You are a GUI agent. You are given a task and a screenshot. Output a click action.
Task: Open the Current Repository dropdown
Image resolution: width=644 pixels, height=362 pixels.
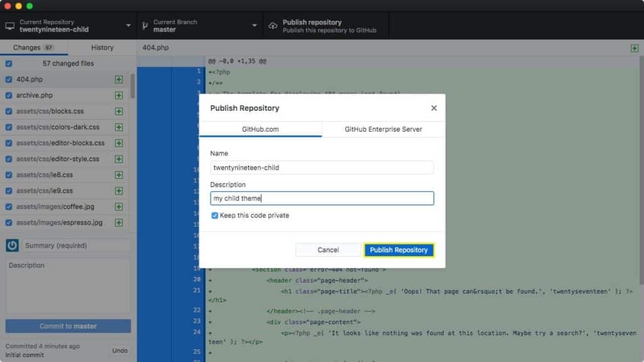[x=68, y=26]
